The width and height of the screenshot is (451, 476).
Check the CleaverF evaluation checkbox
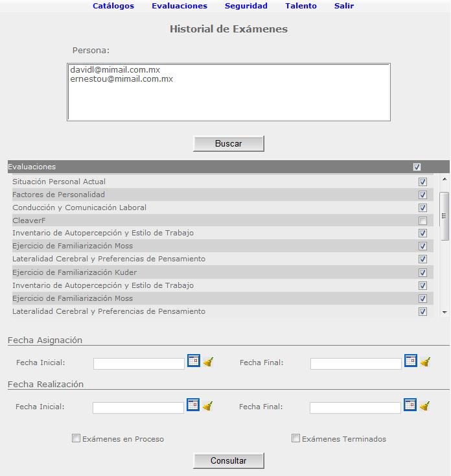pyautogui.click(x=422, y=220)
